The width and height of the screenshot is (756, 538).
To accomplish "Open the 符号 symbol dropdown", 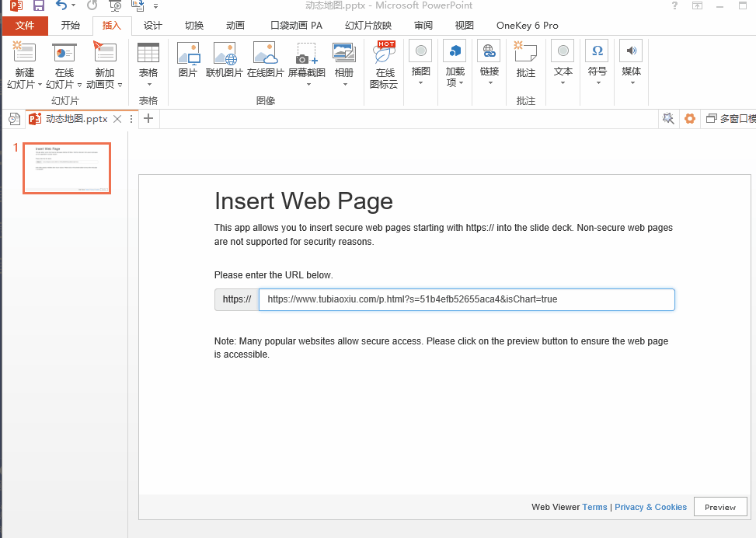I will (597, 82).
